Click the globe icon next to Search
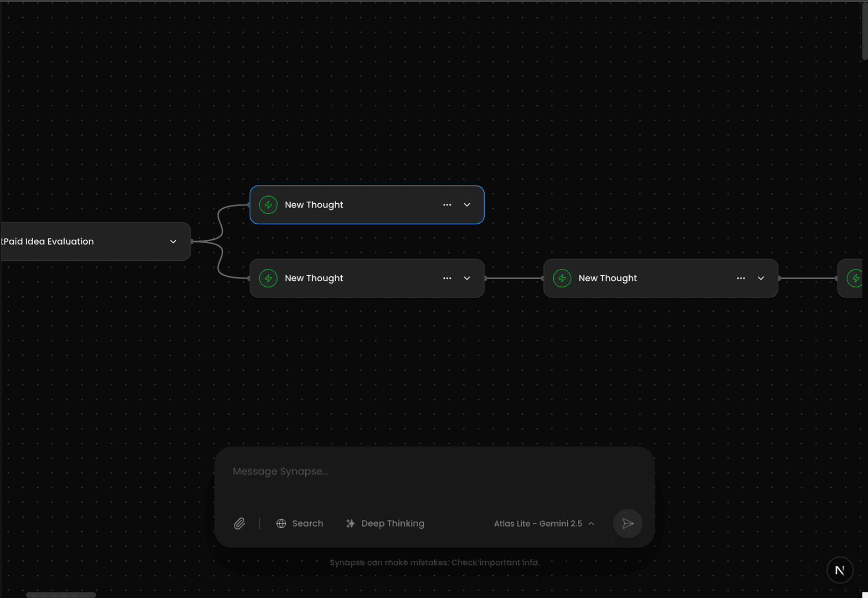 281,523
